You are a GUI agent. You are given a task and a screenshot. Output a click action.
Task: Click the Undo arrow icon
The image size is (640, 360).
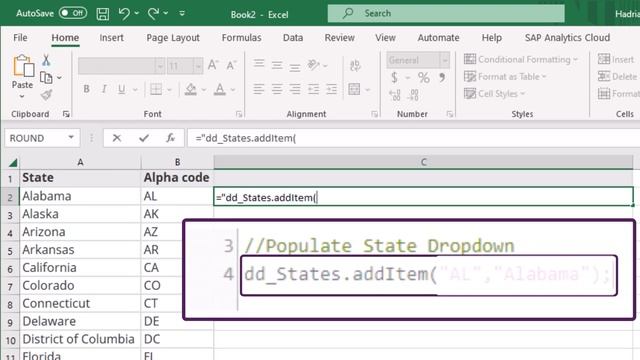coord(124,13)
